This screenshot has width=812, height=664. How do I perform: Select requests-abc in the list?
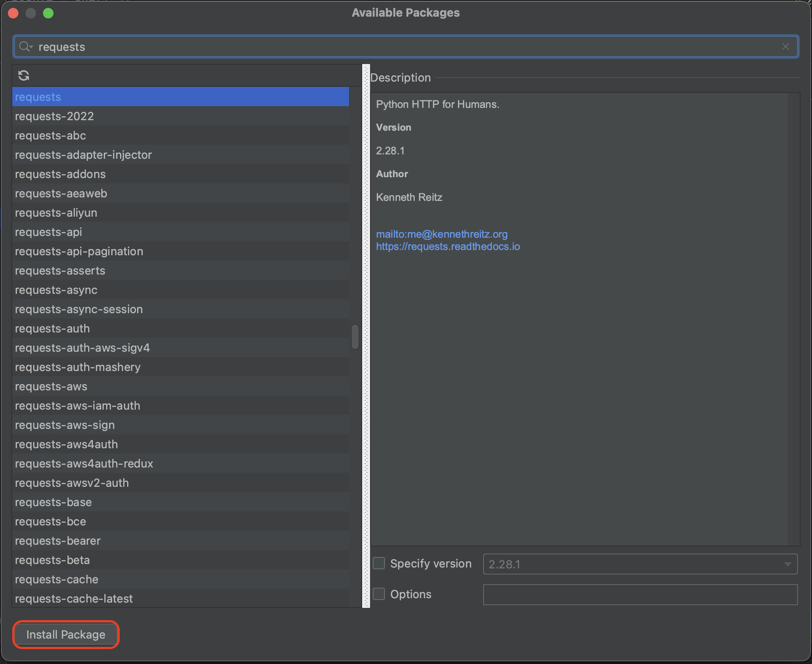(x=181, y=136)
